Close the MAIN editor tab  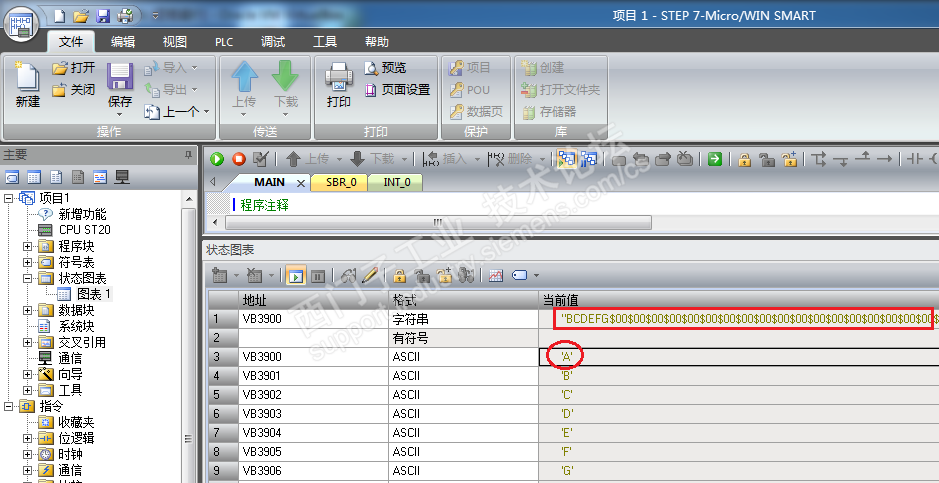301,183
